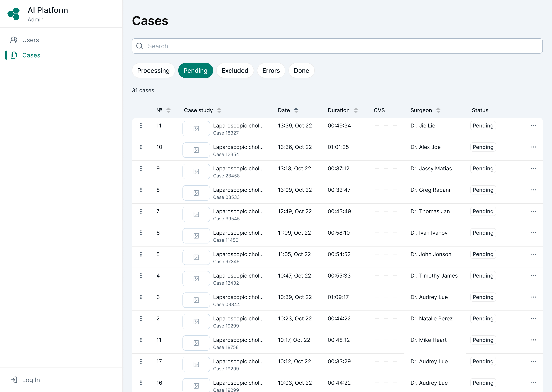The image size is (552, 392).
Task: Sort the table by Date column
Action: pyautogui.click(x=296, y=110)
